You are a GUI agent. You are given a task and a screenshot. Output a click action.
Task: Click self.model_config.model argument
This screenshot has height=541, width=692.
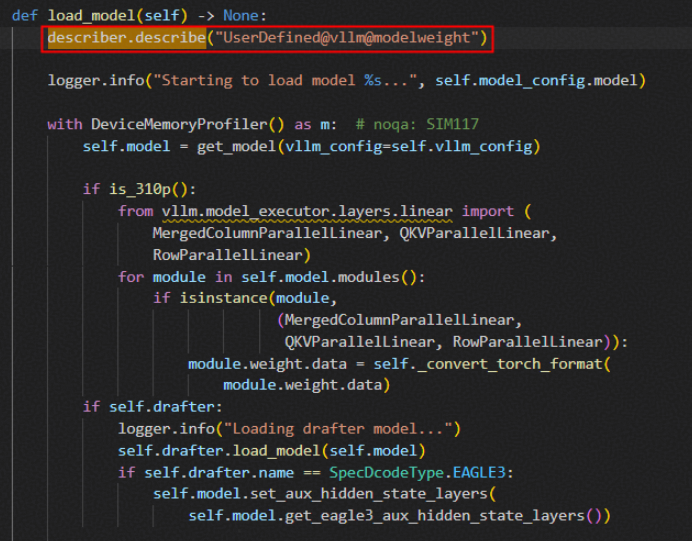coord(536,80)
